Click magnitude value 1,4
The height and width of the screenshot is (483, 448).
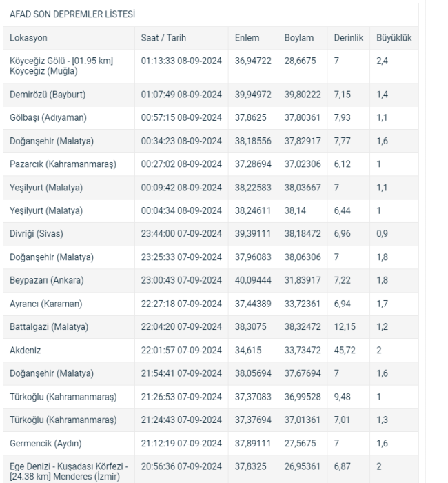click(x=382, y=95)
